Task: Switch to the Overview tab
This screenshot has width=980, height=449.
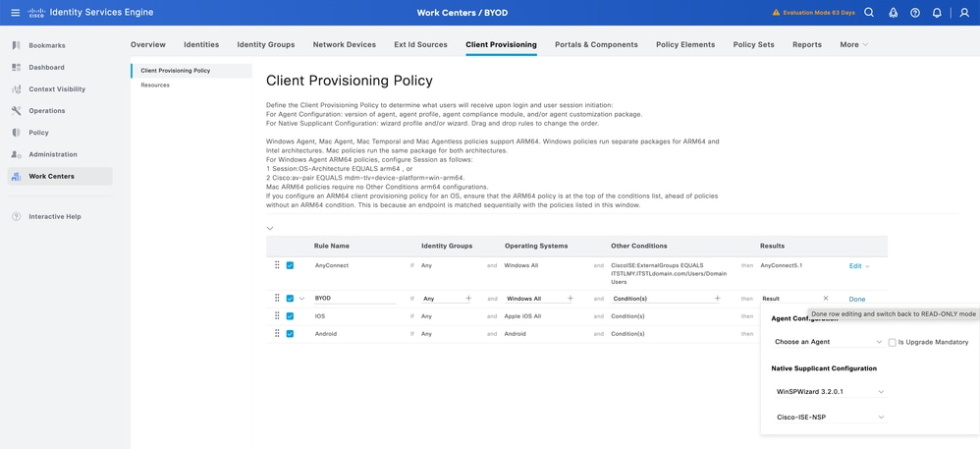Action: click(148, 44)
